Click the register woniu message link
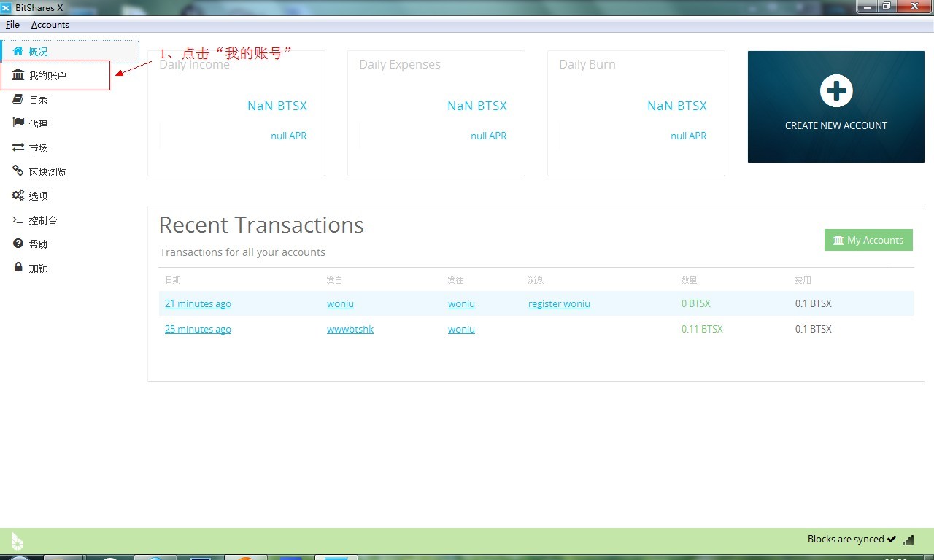This screenshot has width=934, height=560. coord(559,304)
